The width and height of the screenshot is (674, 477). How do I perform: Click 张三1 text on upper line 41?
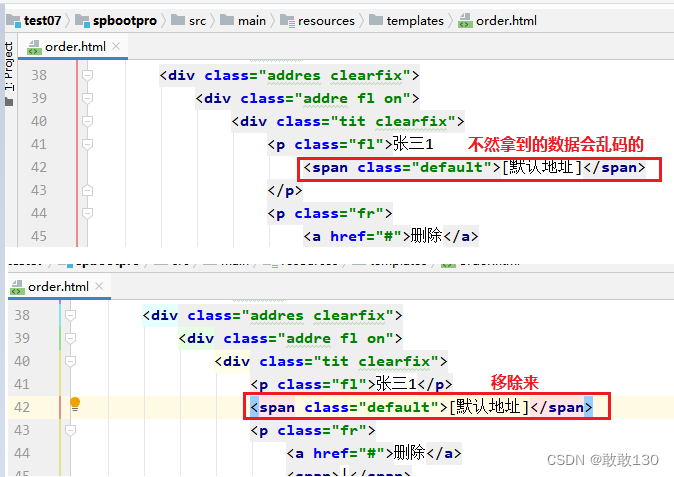(x=413, y=144)
